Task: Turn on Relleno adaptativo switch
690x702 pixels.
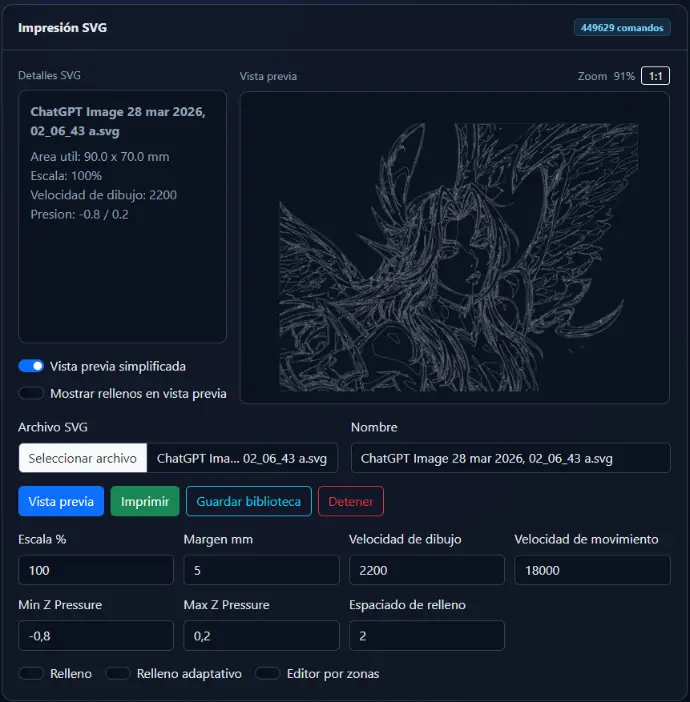Action: pos(119,674)
